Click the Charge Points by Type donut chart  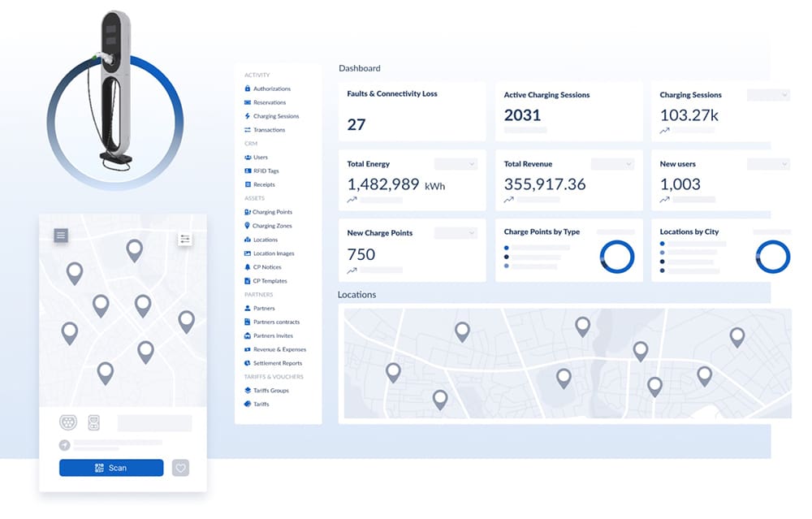616,257
